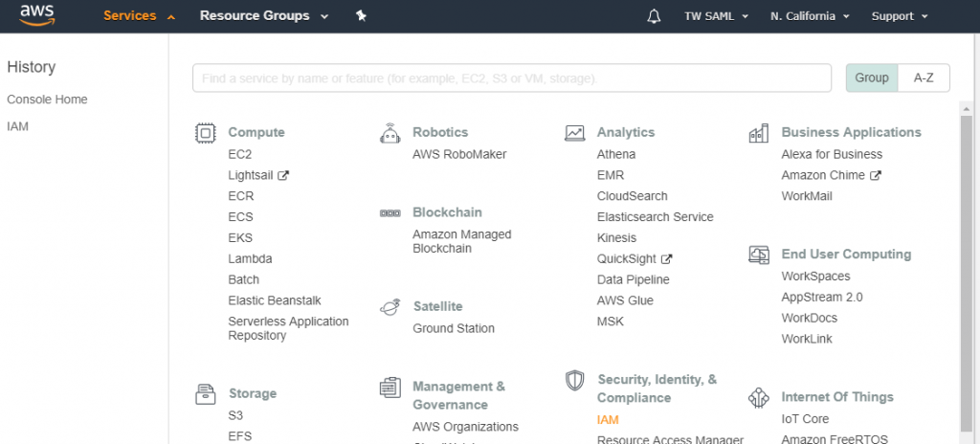Viewport: 980px width, 444px height.
Task: Open IAM from History sidebar
Action: pyautogui.click(x=17, y=127)
